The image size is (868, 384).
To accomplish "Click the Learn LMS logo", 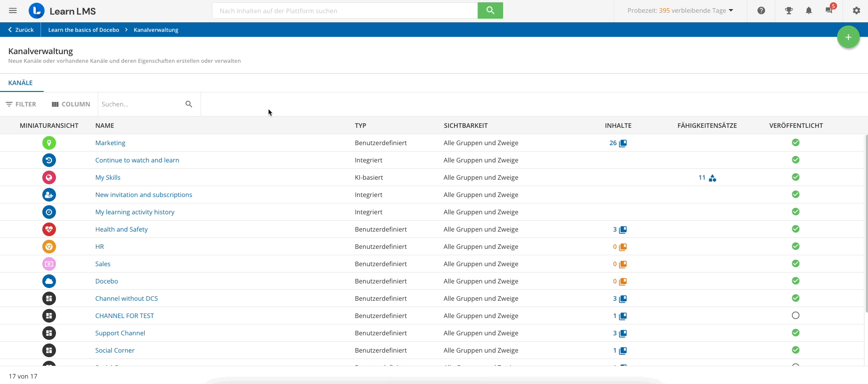I will coord(62,11).
